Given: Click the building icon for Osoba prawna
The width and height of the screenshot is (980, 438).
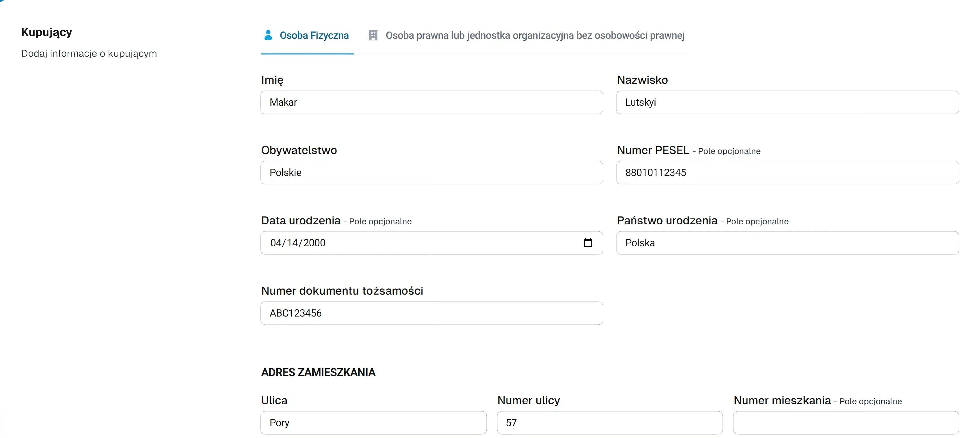Looking at the screenshot, I should pyautogui.click(x=373, y=35).
